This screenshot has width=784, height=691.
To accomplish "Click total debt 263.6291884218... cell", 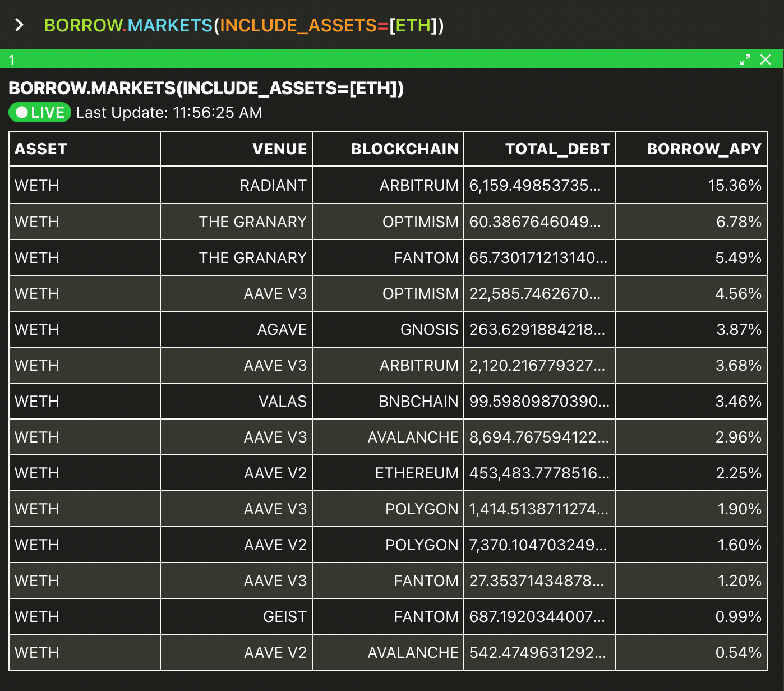I will pyautogui.click(x=540, y=329).
